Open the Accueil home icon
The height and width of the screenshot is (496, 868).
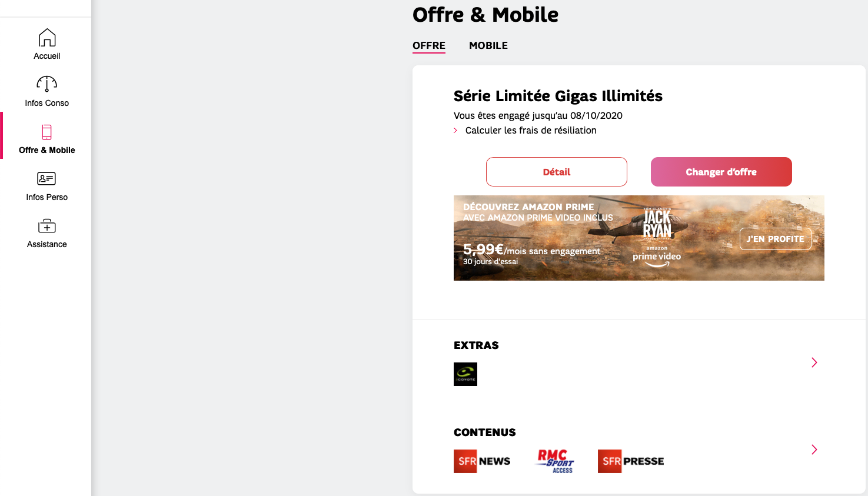[x=47, y=38]
